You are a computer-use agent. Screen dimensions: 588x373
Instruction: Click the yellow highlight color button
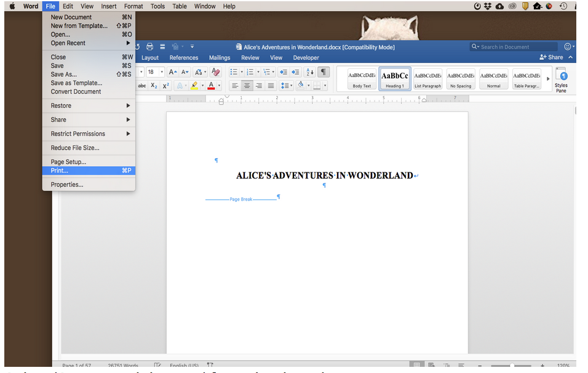point(194,86)
